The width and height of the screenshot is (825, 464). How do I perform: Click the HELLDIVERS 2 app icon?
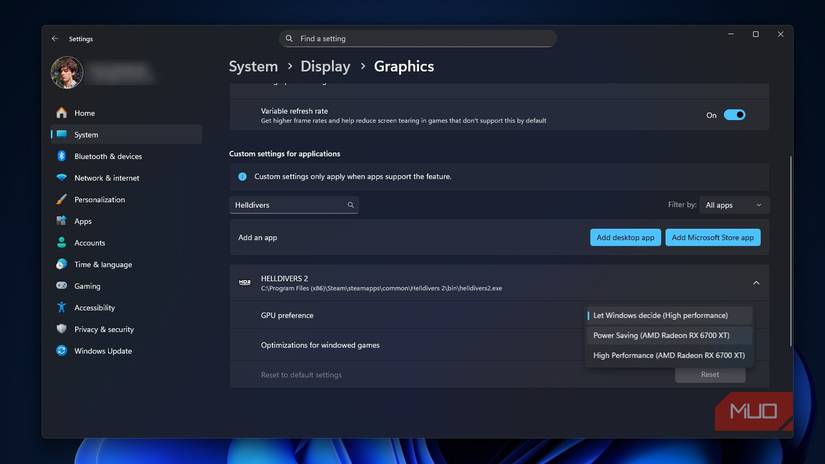coord(245,283)
